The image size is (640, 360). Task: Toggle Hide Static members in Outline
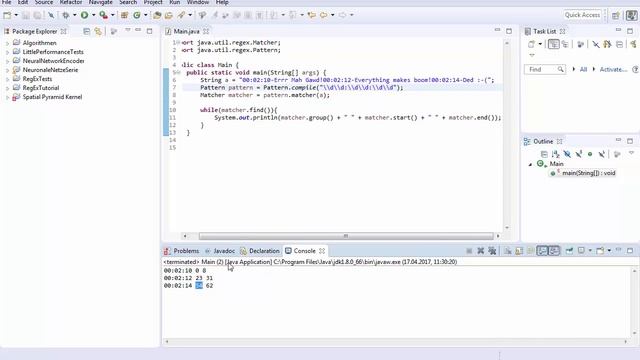(578, 154)
